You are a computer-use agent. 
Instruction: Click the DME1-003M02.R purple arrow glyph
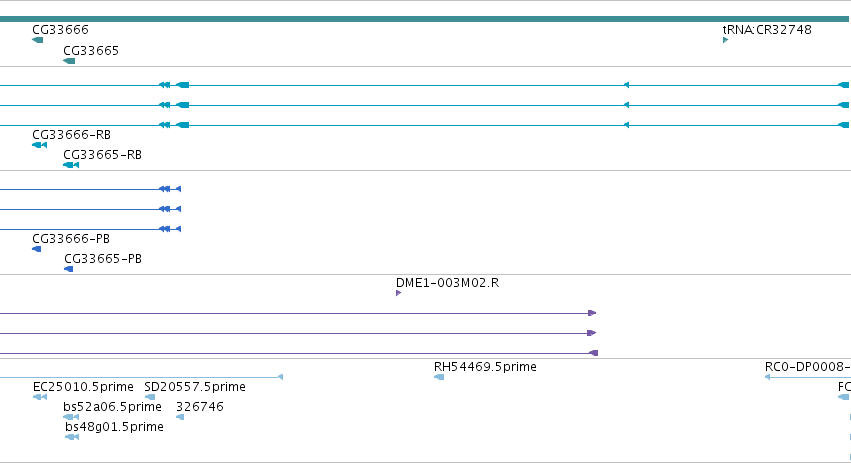tap(398, 293)
